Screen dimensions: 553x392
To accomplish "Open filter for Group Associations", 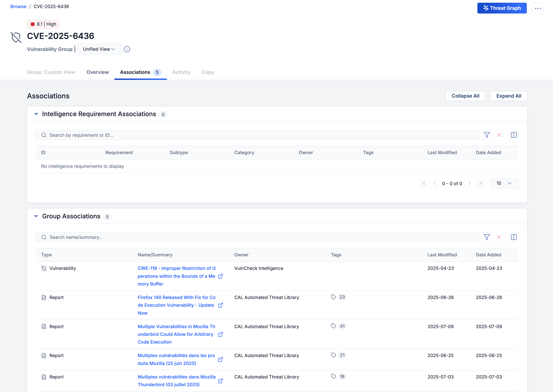I will pyautogui.click(x=487, y=237).
